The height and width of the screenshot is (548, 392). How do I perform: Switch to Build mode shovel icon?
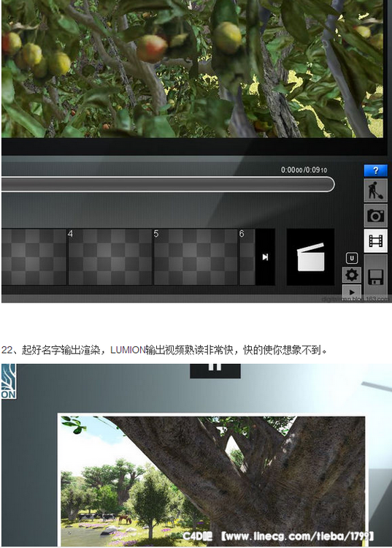coord(376,191)
